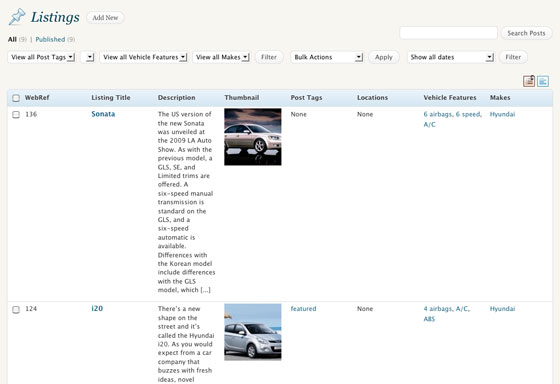The image size is (560, 384).
Task: Click inside the search posts field
Action: pyautogui.click(x=449, y=33)
